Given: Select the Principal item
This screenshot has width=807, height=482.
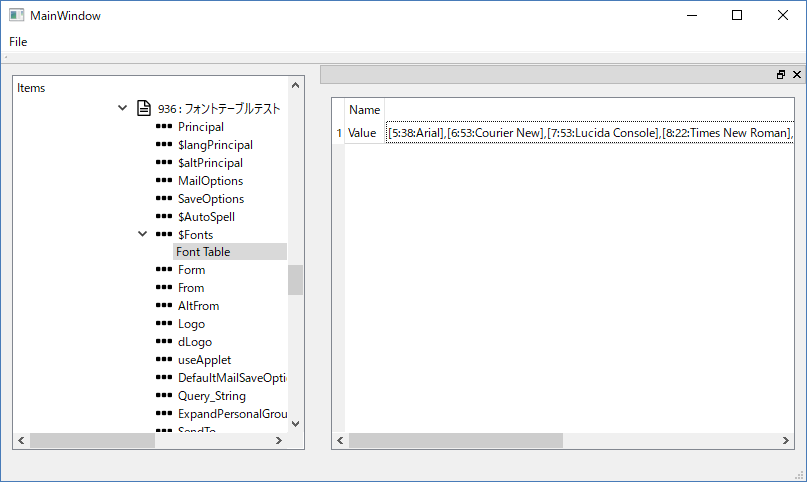Looking at the screenshot, I should tap(201, 127).
